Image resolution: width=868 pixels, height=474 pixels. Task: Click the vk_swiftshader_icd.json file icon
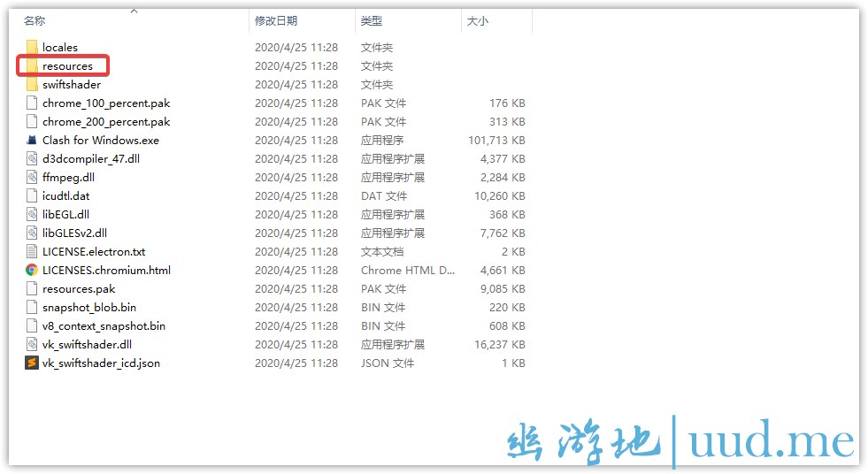click(x=32, y=363)
